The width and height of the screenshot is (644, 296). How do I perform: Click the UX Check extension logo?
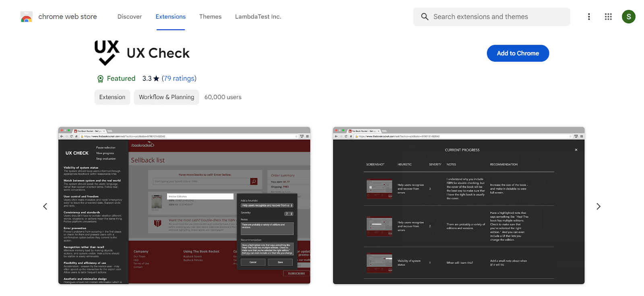[x=107, y=53]
